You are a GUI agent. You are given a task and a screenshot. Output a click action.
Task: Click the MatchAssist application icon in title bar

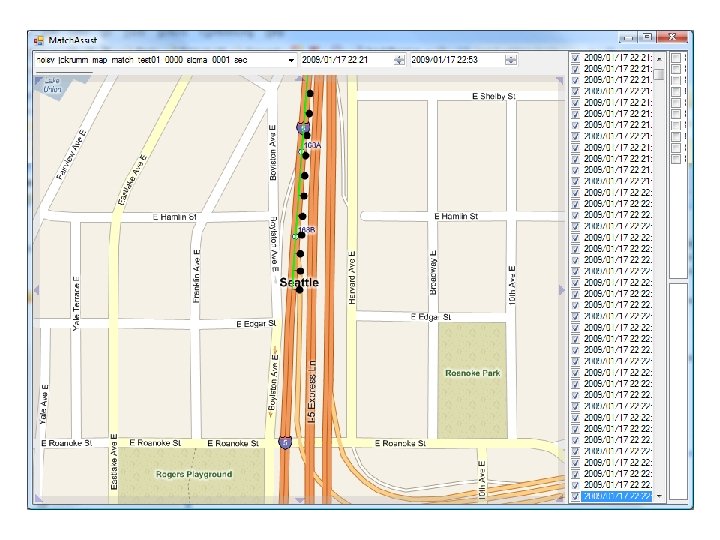[39, 40]
